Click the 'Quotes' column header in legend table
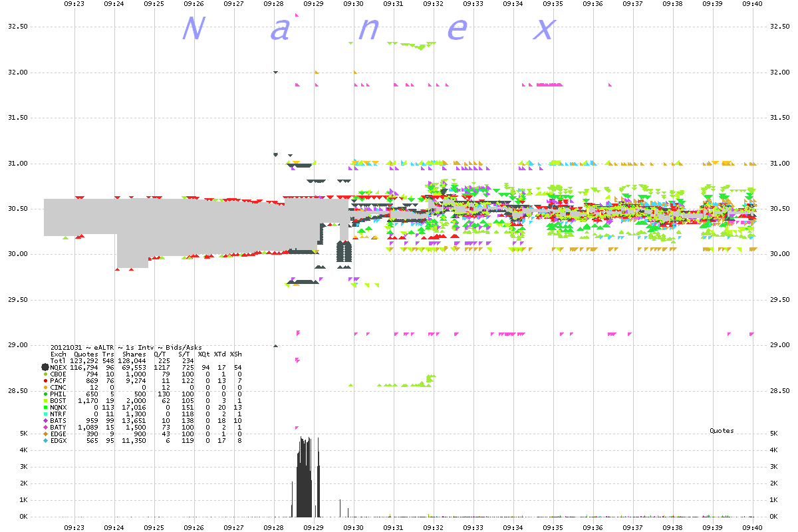 pyautogui.click(x=86, y=354)
